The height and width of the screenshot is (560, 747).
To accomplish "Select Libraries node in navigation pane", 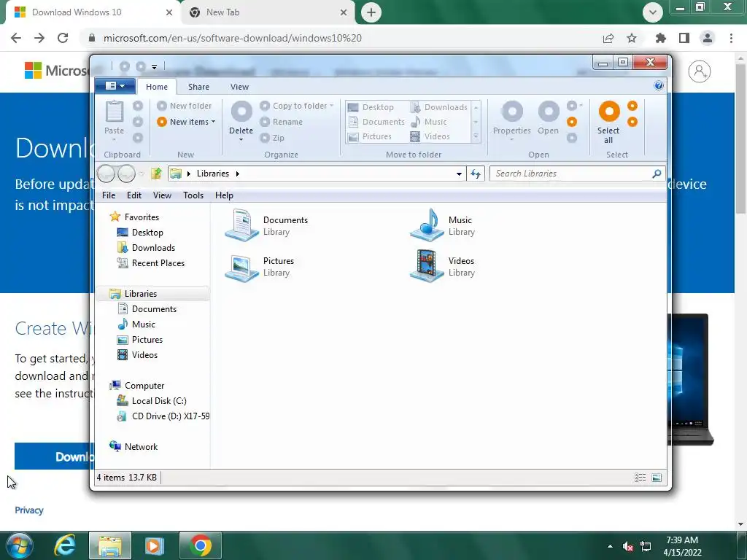I will (153, 294).
